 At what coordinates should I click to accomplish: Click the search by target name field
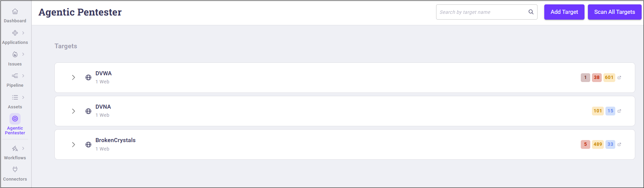pyautogui.click(x=482, y=12)
